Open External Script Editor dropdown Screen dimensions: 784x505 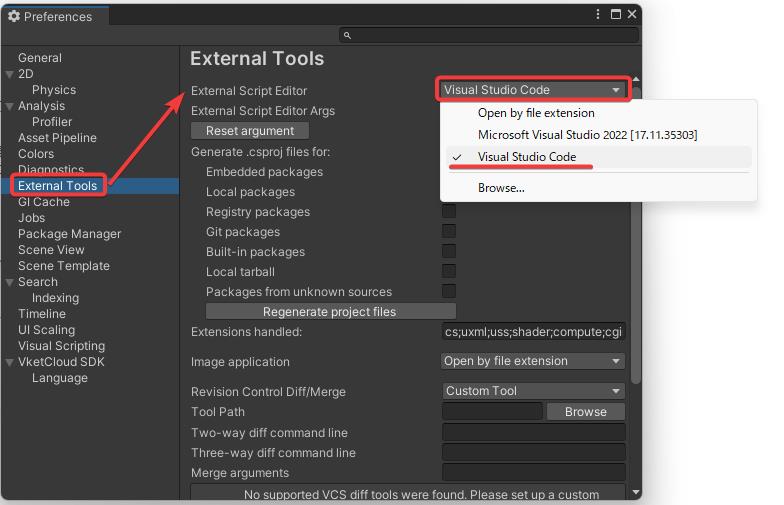[533, 90]
